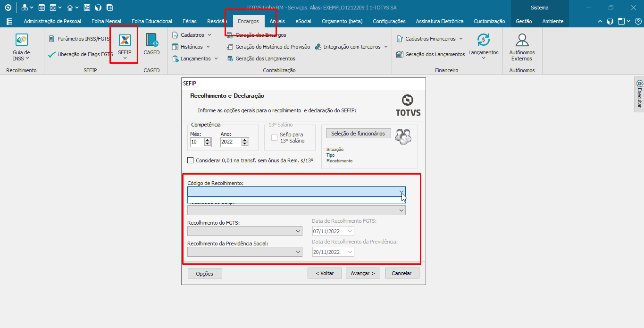Open the CAGED ribbon icon button

click(151, 45)
